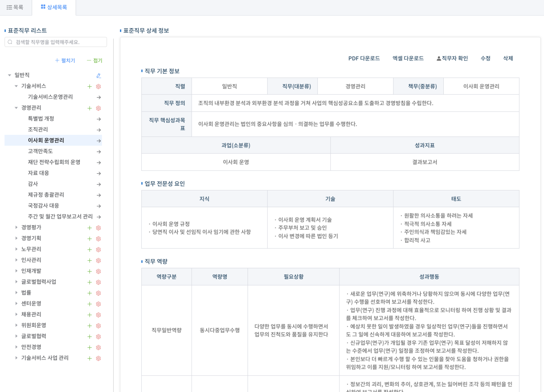Click the green plus icon beside 인사관리
This screenshot has height=392, width=544.
tap(89, 260)
